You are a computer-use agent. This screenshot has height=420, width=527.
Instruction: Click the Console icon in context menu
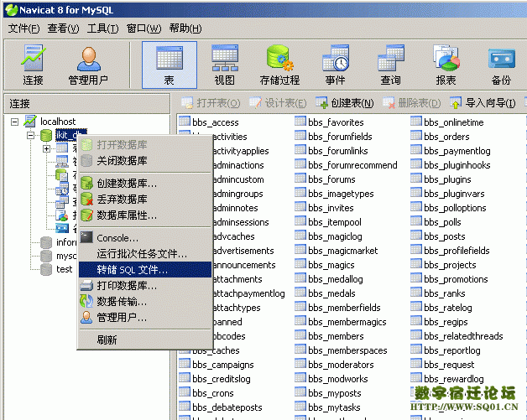86,237
